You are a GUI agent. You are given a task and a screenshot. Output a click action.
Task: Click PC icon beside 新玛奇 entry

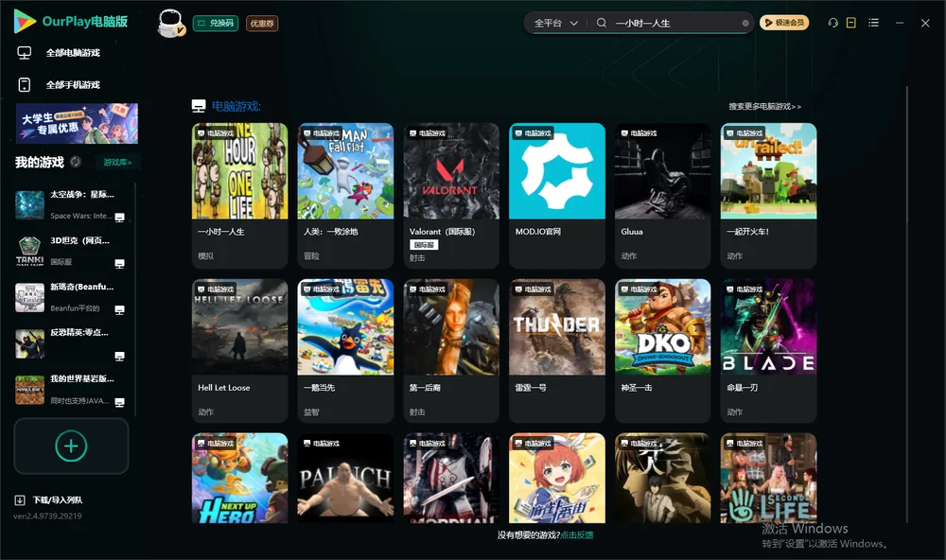[x=119, y=309]
